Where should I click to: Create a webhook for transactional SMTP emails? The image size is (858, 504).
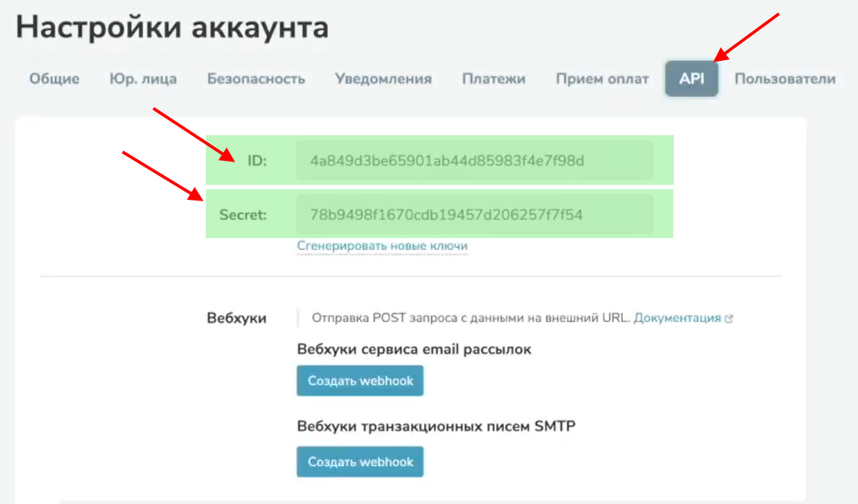(x=360, y=462)
